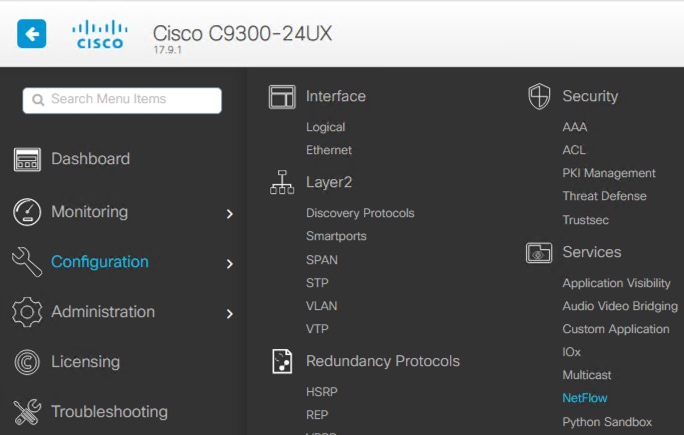Open Threat Defense under Security
This screenshot has width=684, height=435.
[x=605, y=196]
